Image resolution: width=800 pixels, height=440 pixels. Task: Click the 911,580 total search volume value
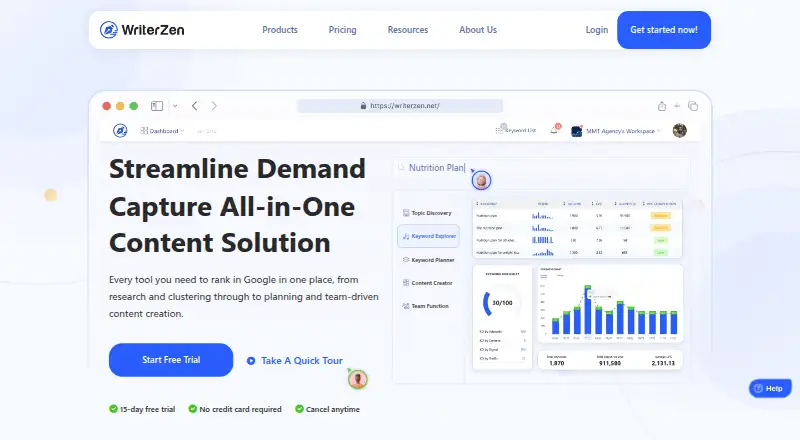[x=610, y=363]
